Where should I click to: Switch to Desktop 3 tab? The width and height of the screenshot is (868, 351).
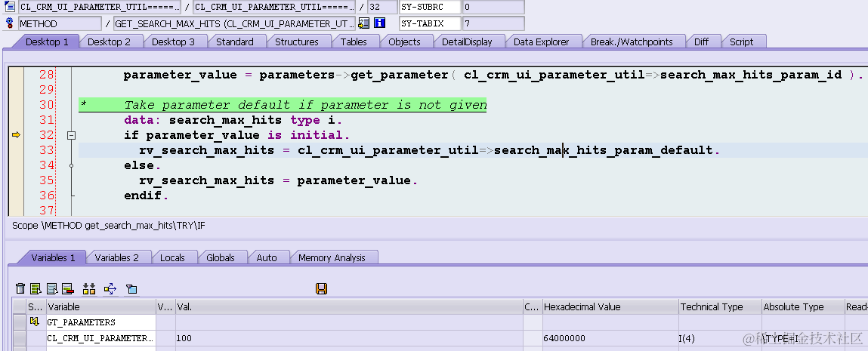click(173, 42)
